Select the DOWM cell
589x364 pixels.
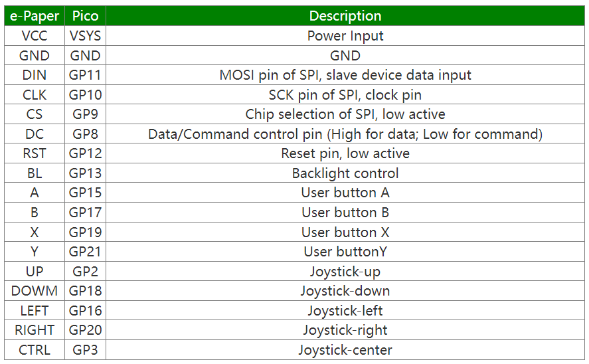tap(35, 291)
